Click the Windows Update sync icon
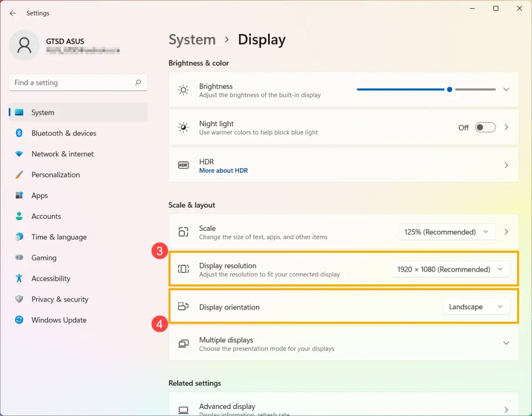532x416 pixels. 19,320
